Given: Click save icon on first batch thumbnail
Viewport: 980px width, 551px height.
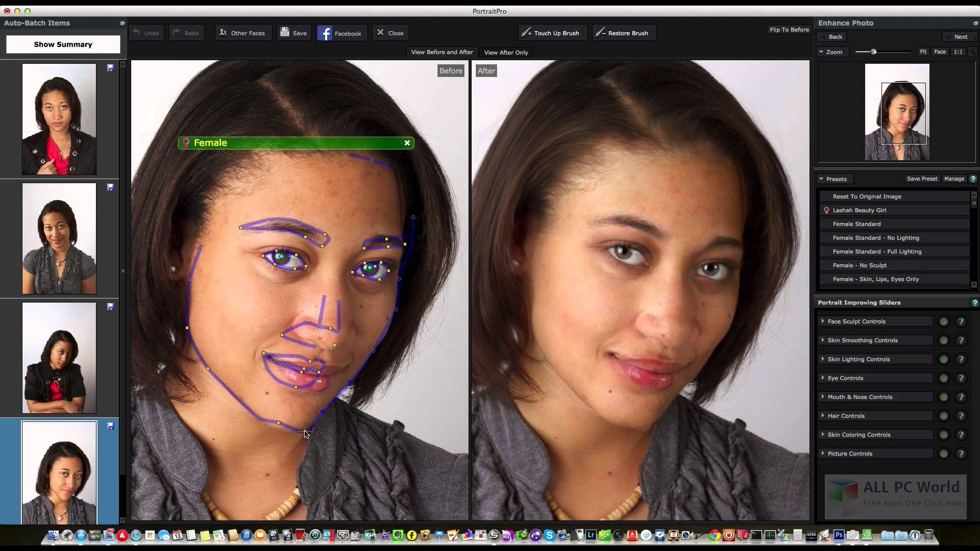Looking at the screenshot, I should coord(110,68).
